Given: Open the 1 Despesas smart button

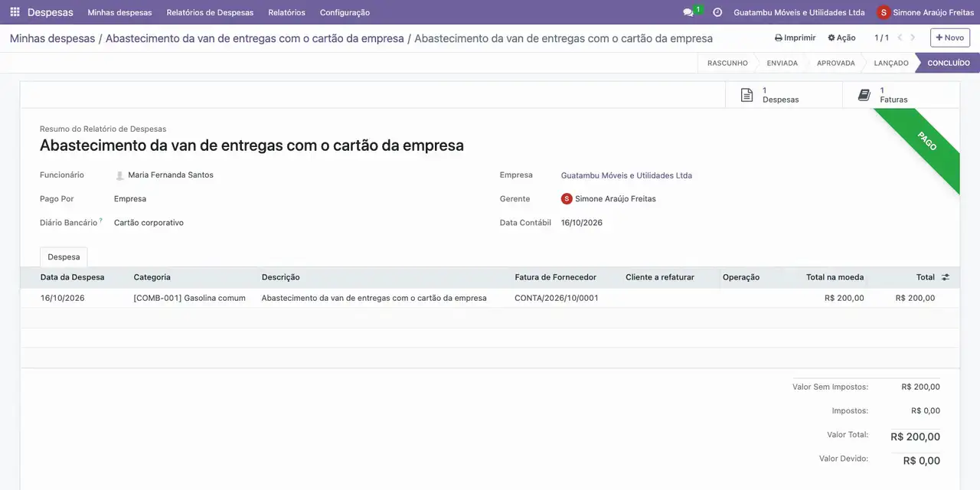Looking at the screenshot, I should (783, 95).
